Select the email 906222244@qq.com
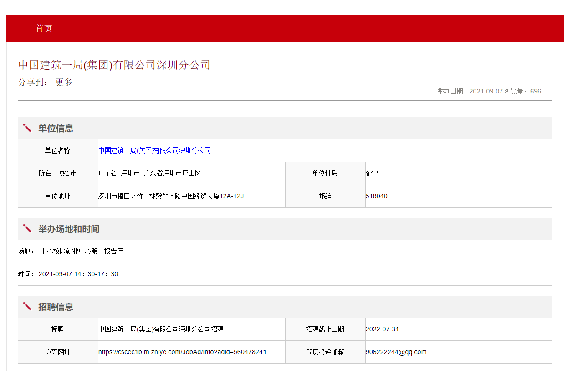 (x=396, y=352)
